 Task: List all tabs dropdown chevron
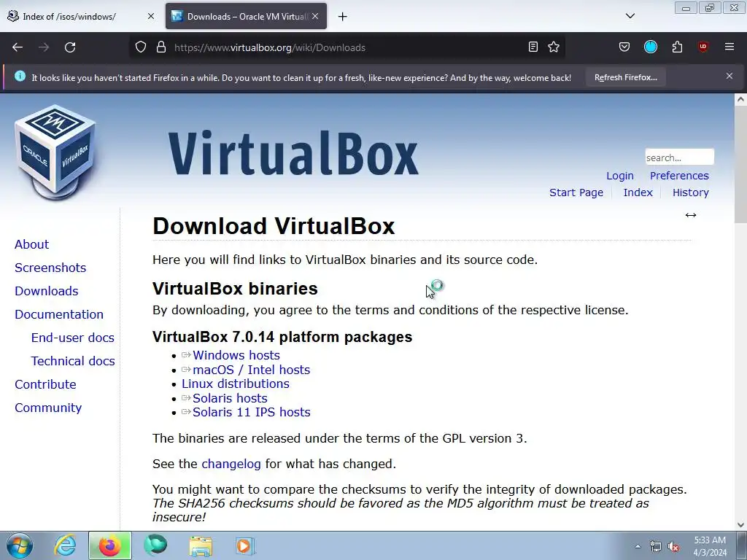click(x=630, y=16)
